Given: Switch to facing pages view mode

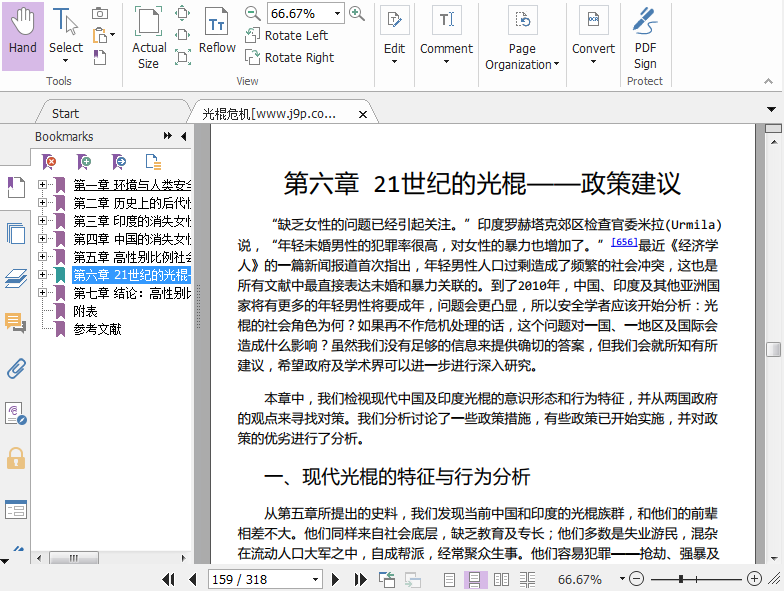Looking at the screenshot, I should pos(501,579).
